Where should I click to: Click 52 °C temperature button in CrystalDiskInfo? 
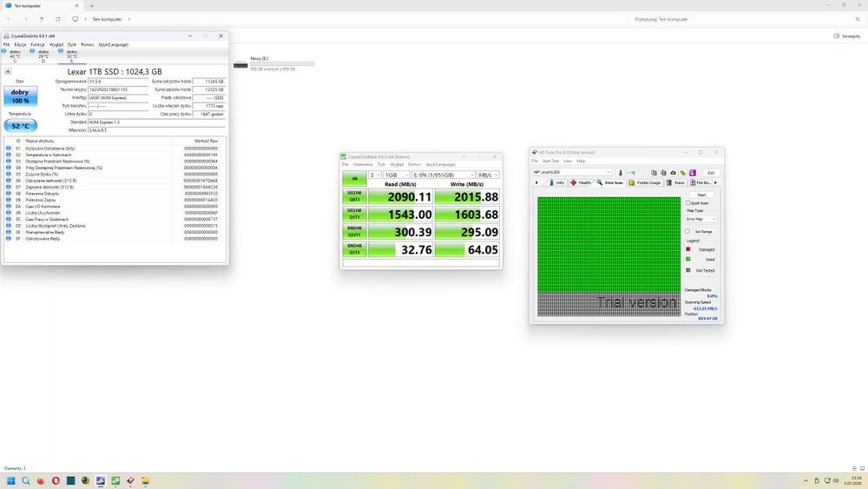click(x=21, y=126)
